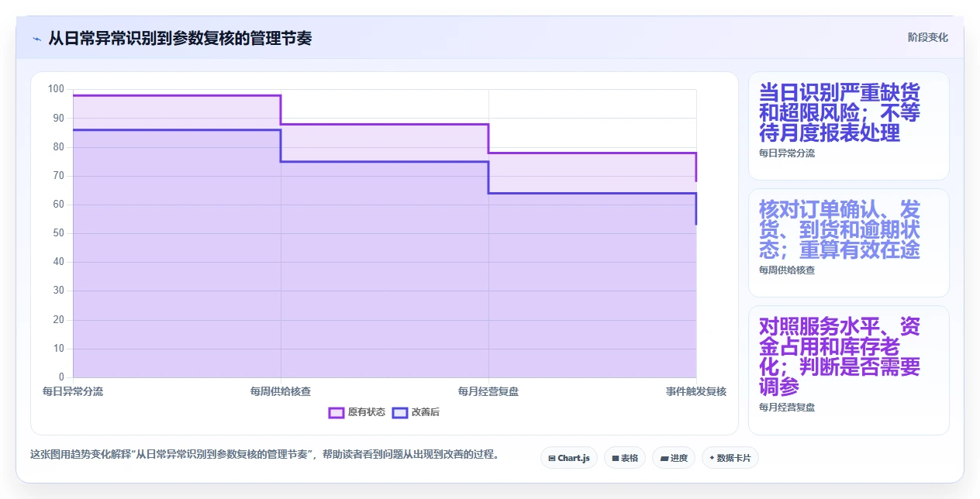This screenshot has width=980, height=499.
Task: Open the card starting 对照服务水平
Action: click(848, 370)
